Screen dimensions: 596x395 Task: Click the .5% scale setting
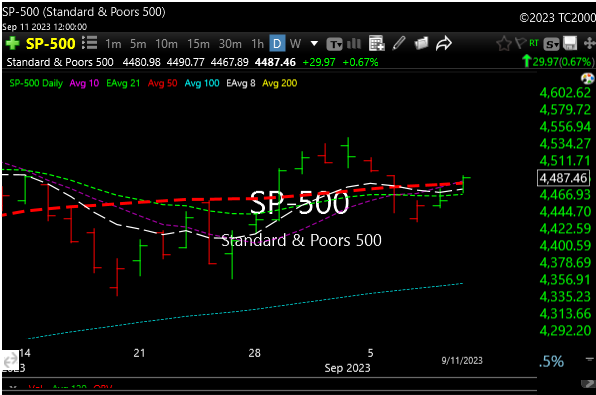[x=551, y=361]
